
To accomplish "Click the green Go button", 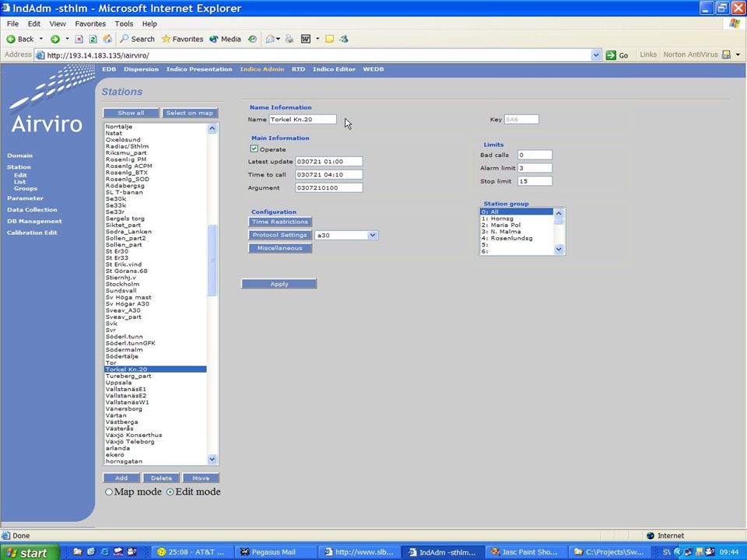I will click(x=617, y=55).
